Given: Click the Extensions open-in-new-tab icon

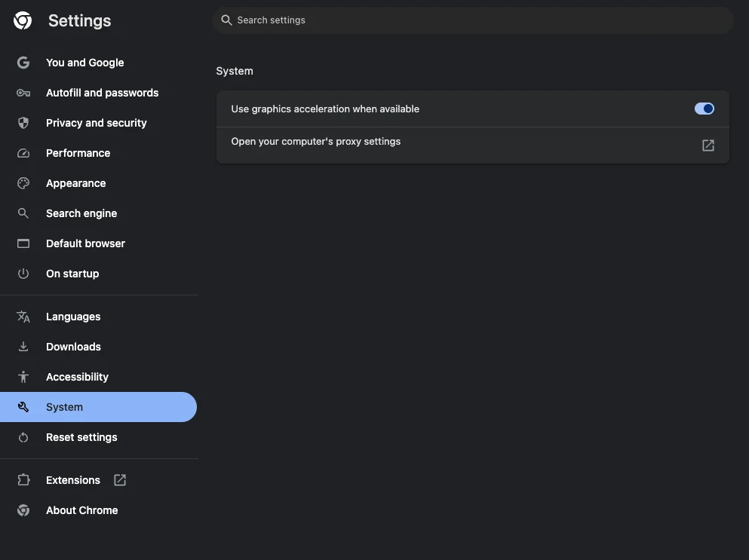Looking at the screenshot, I should [120, 480].
